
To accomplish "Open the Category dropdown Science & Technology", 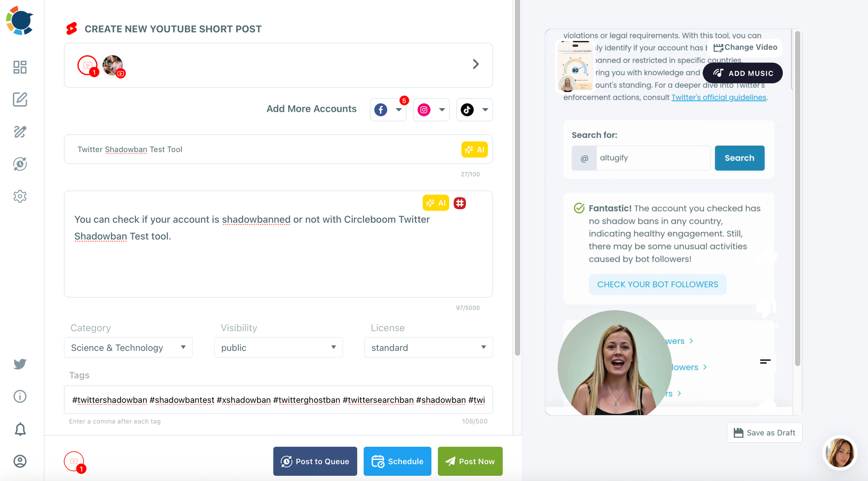I will tap(128, 348).
